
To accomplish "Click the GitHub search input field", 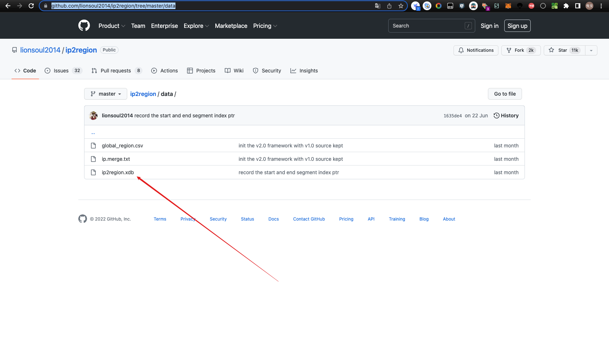I will point(431,26).
